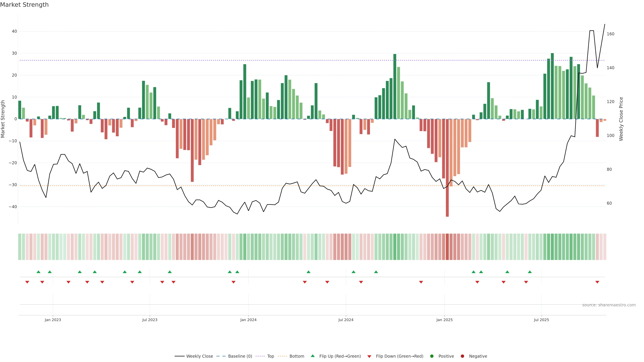Click the Market Strength chart title
This screenshot has width=644, height=362.
pyautogui.click(x=24, y=5)
